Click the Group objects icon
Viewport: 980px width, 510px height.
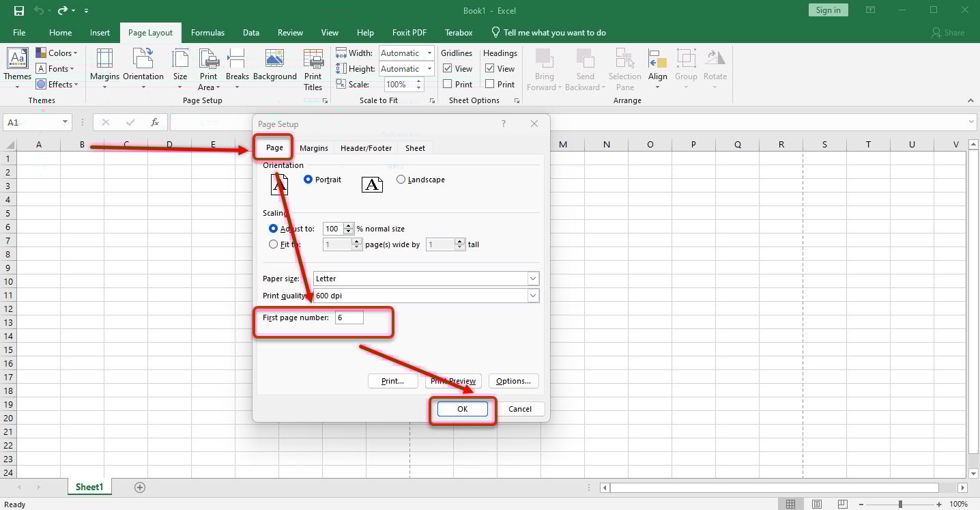click(x=686, y=57)
